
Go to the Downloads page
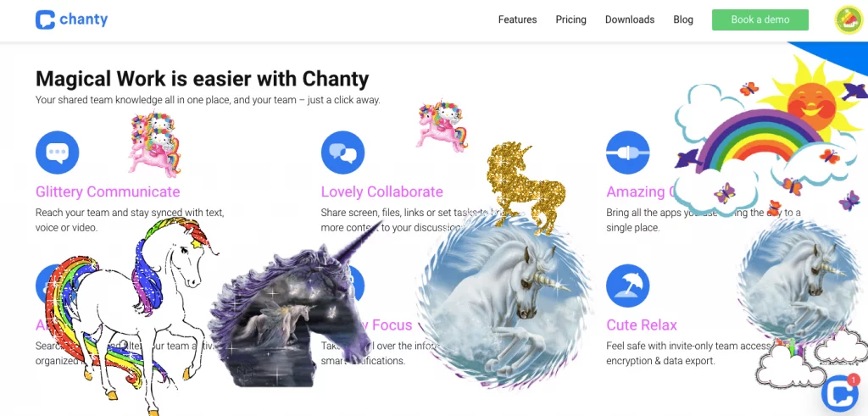point(630,19)
